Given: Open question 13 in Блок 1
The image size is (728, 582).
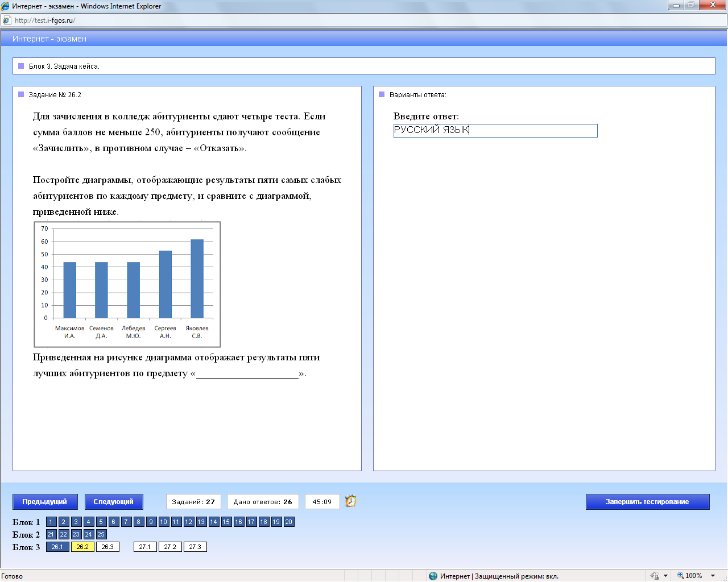Looking at the screenshot, I should pos(201,522).
